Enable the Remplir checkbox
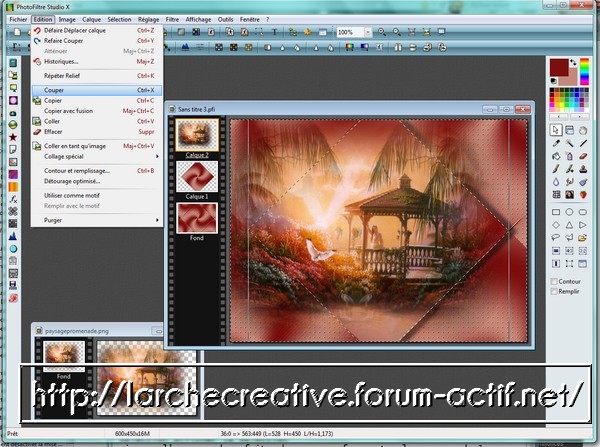 pyautogui.click(x=553, y=292)
